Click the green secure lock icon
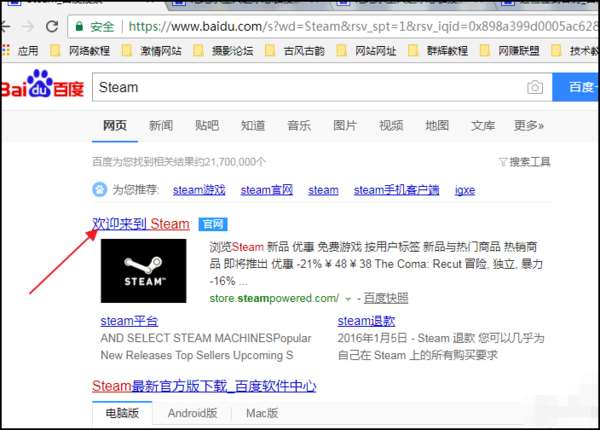This screenshot has height=430, width=600. (x=79, y=26)
